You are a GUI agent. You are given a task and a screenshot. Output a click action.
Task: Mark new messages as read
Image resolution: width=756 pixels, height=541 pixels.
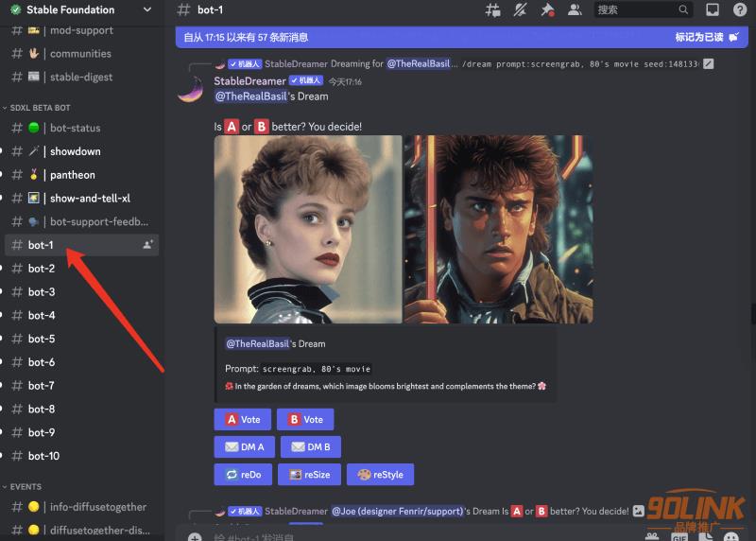tap(706, 37)
